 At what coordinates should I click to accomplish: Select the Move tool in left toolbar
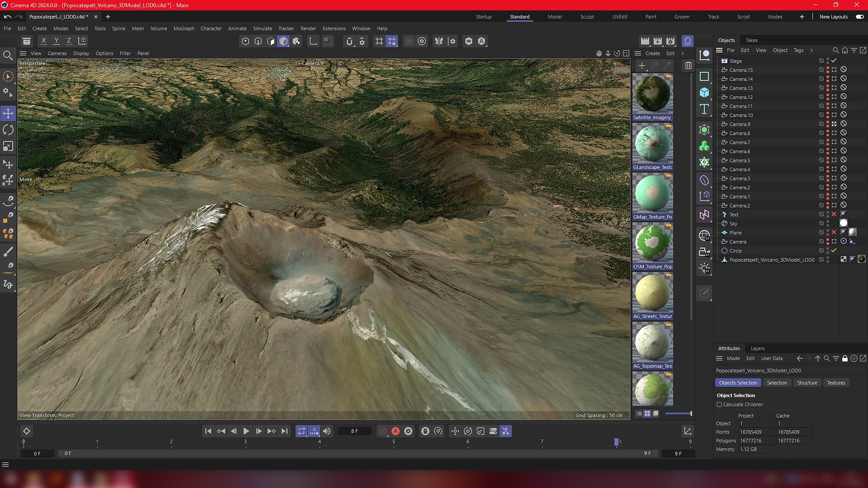tap(8, 113)
